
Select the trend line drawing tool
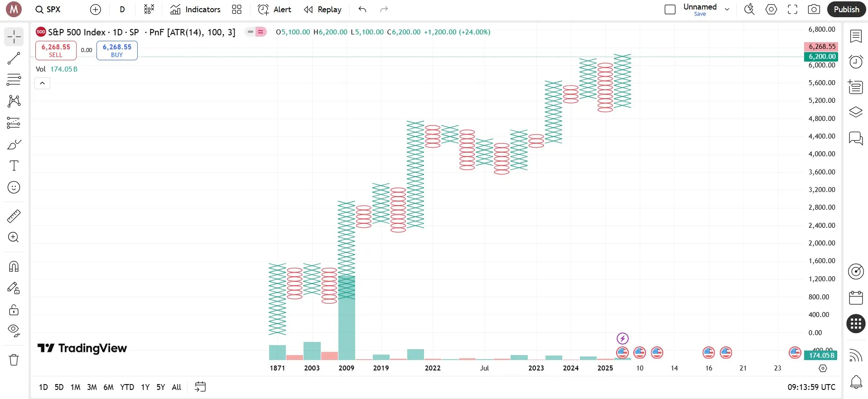[x=14, y=58]
